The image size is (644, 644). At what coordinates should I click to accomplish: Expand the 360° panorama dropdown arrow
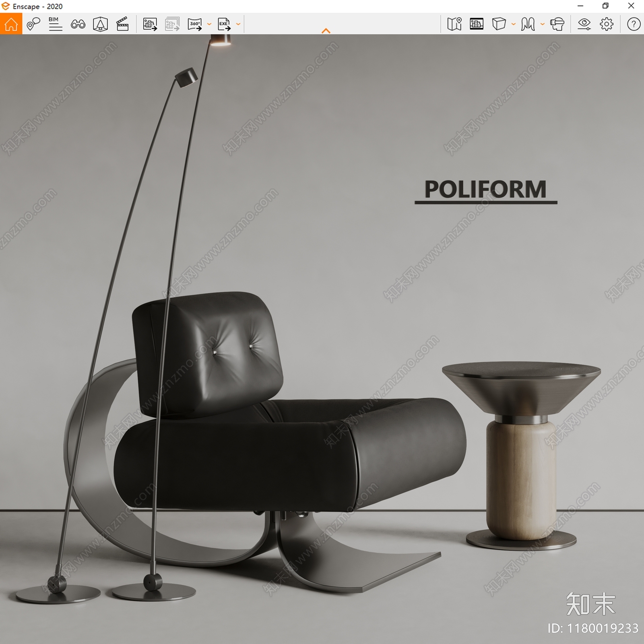click(x=209, y=24)
